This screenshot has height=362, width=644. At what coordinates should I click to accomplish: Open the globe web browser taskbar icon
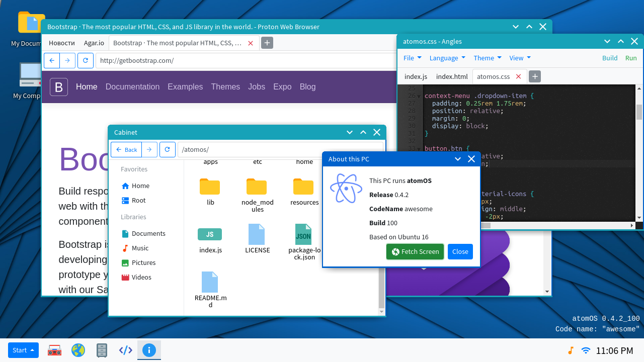click(x=78, y=350)
